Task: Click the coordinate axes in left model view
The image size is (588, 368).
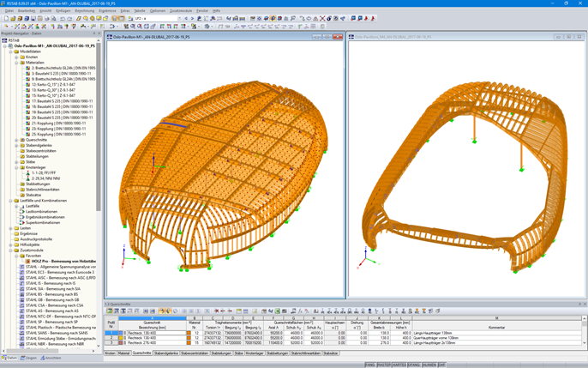Action: pos(129,256)
